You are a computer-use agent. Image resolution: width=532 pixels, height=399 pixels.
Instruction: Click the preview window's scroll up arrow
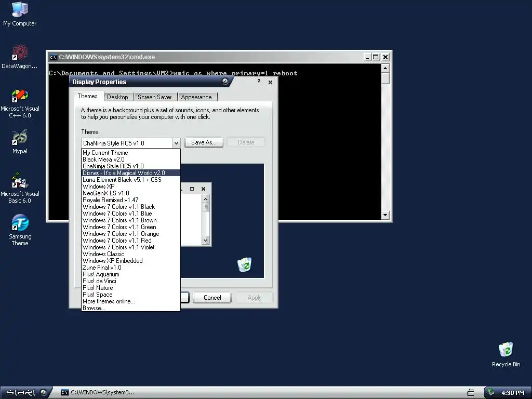[x=205, y=198]
